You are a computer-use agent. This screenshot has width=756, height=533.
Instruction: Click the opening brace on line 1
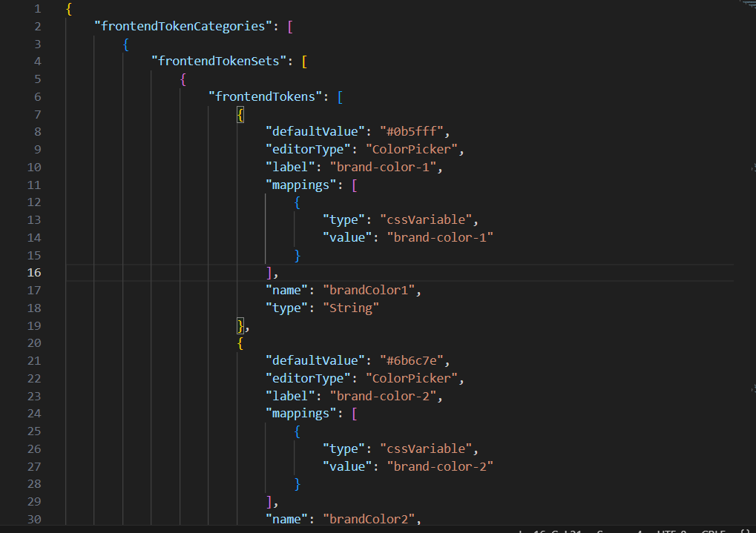click(x=69, y=9)
